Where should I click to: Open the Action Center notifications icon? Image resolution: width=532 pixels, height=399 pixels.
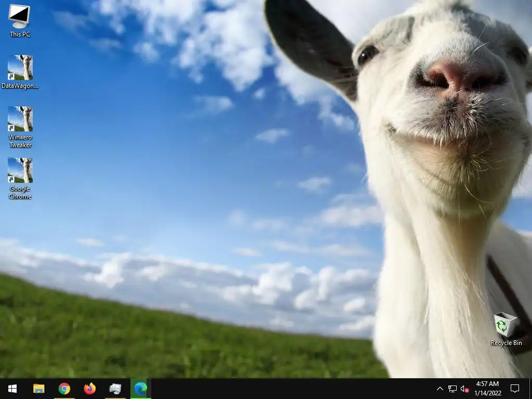(x=515, y=389)
